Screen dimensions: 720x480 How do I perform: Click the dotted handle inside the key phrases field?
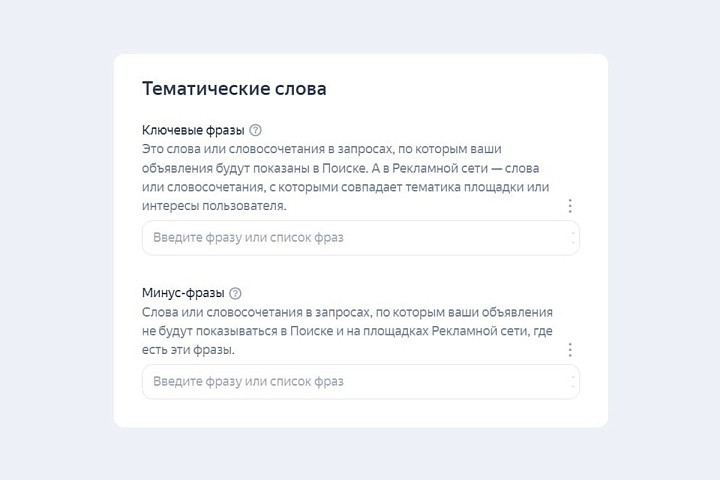[573, 238]
